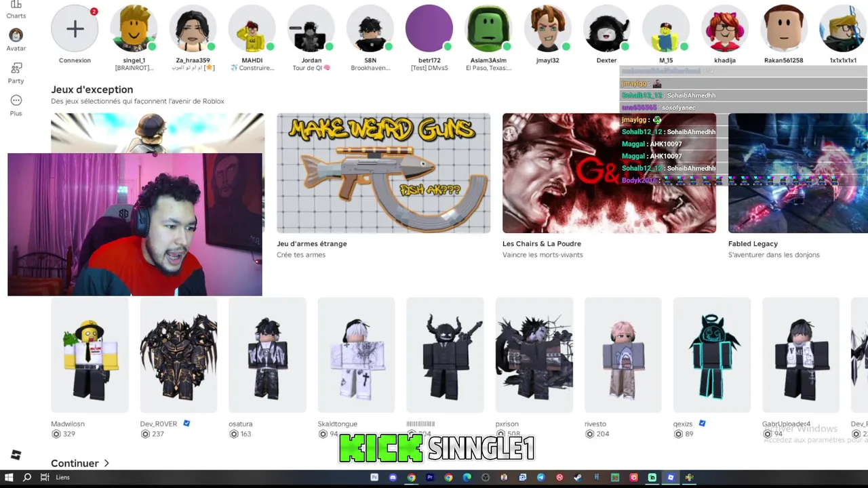Select the Madwilosn avatar outfit
The height and width of the screenshot is (488, 868).
click(x=90, y=355)
